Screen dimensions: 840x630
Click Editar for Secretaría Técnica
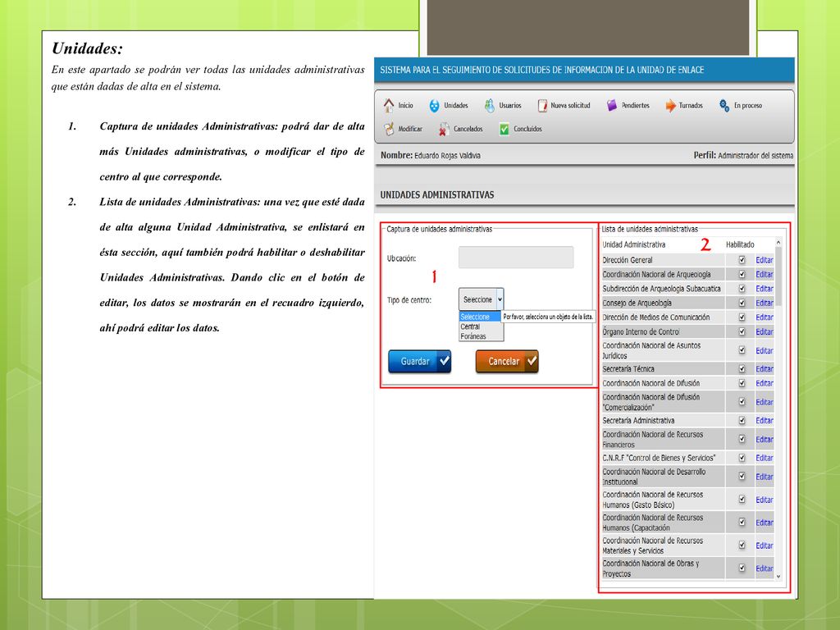[764, 369]
